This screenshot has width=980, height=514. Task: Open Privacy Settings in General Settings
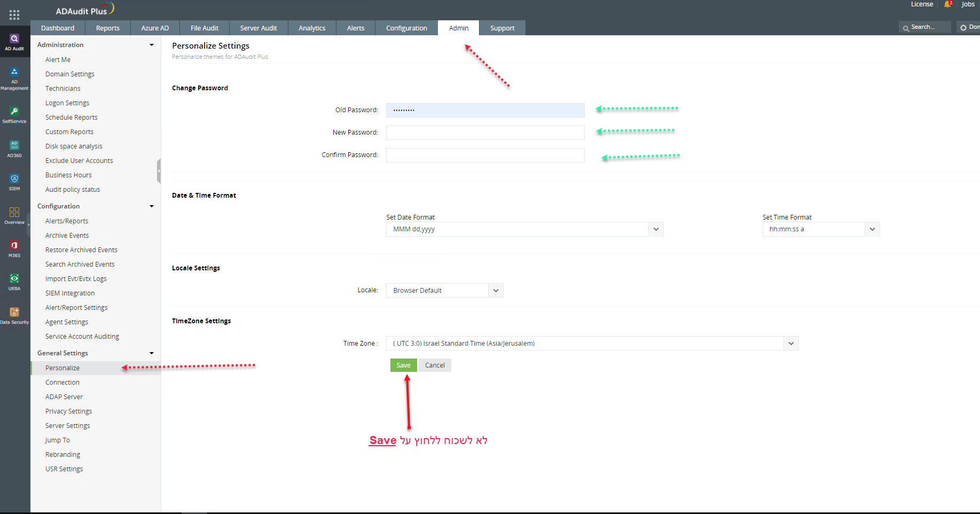tap(68, 411)
